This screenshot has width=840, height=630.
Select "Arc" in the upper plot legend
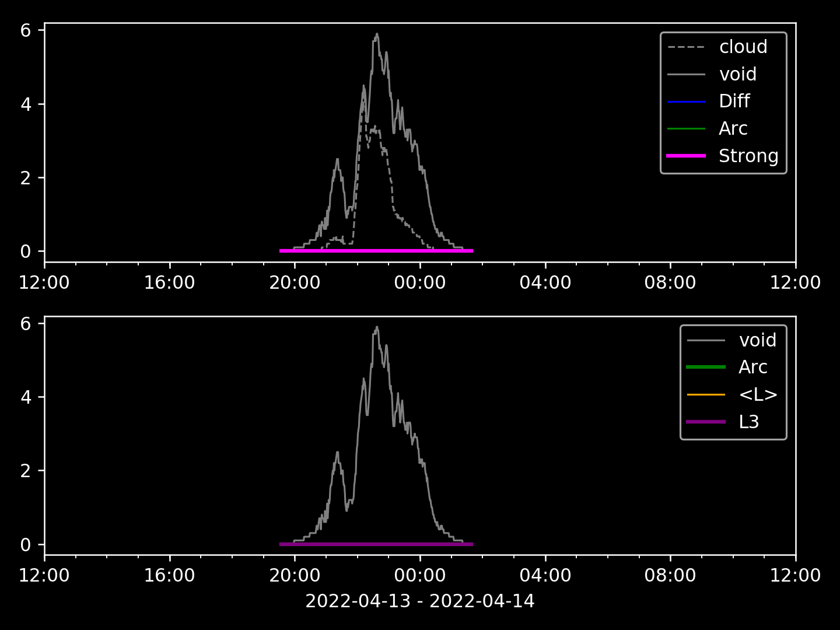[733, 128]
